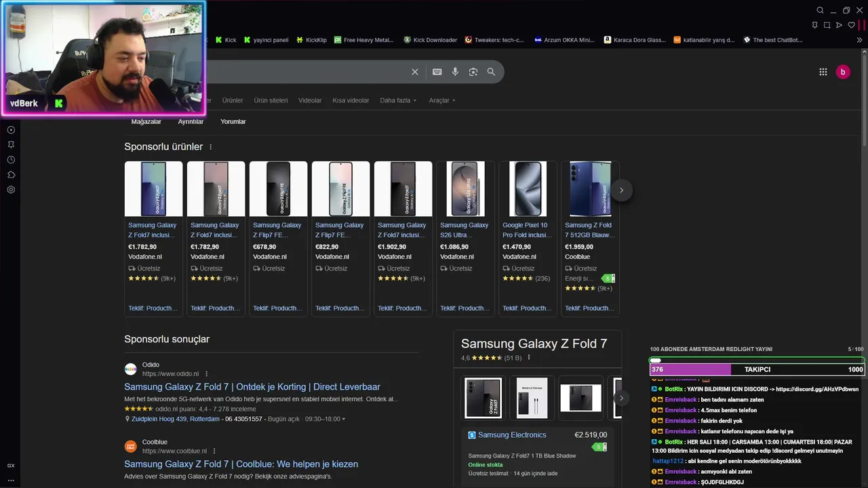Open the account avatar labeled b
The height and width of the screenshot is (488, 868).
coord(843,72)
